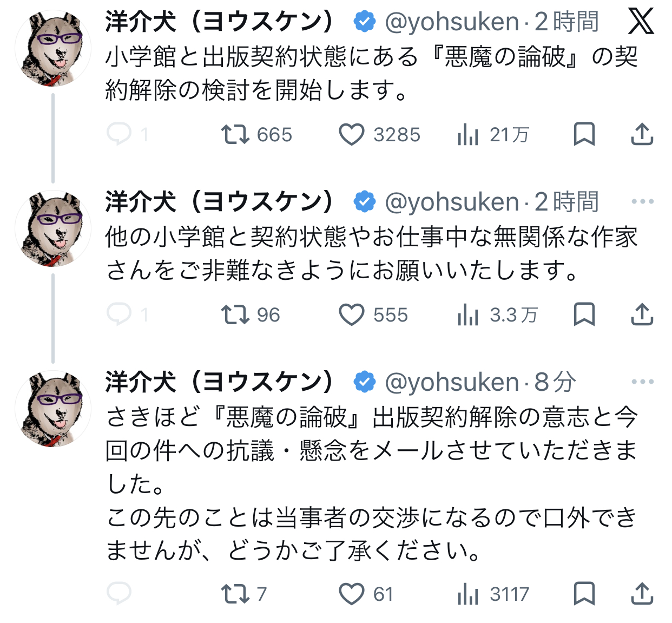Share the first tweet in the thread

(x=642, y=134)
